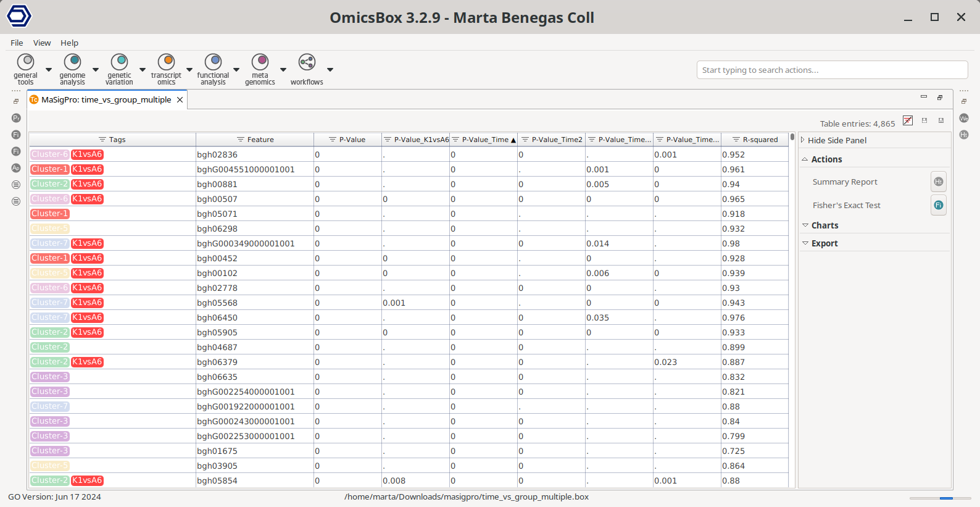Viewport: 980px width, 507px height.
Task: Click the genome analysis toolbar icon
Action: [72, 62]
